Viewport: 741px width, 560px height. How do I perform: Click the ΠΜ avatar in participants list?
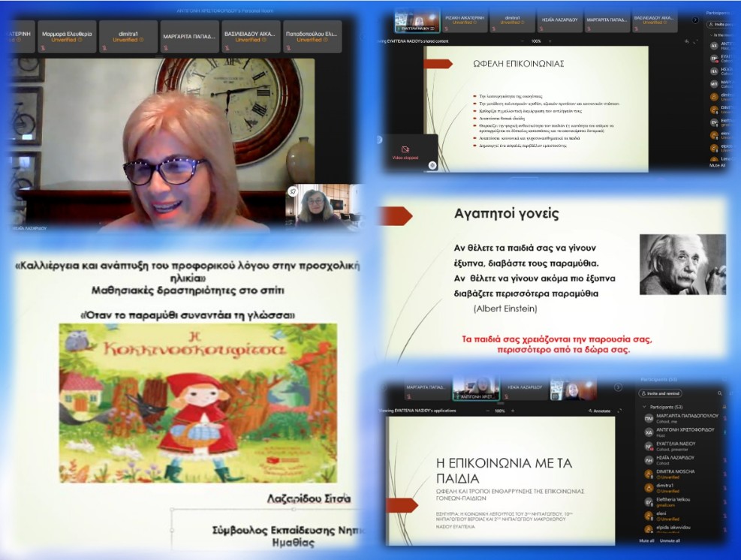coord(649,418)
